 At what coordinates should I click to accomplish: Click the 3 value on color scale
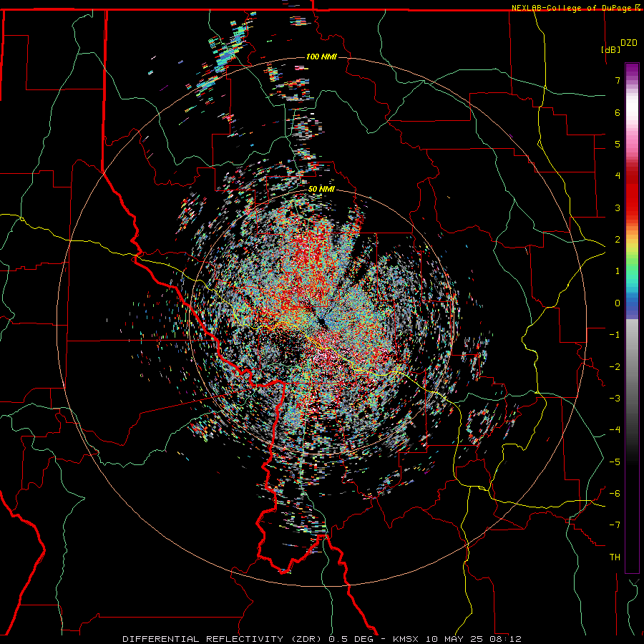tap(618, 208)
